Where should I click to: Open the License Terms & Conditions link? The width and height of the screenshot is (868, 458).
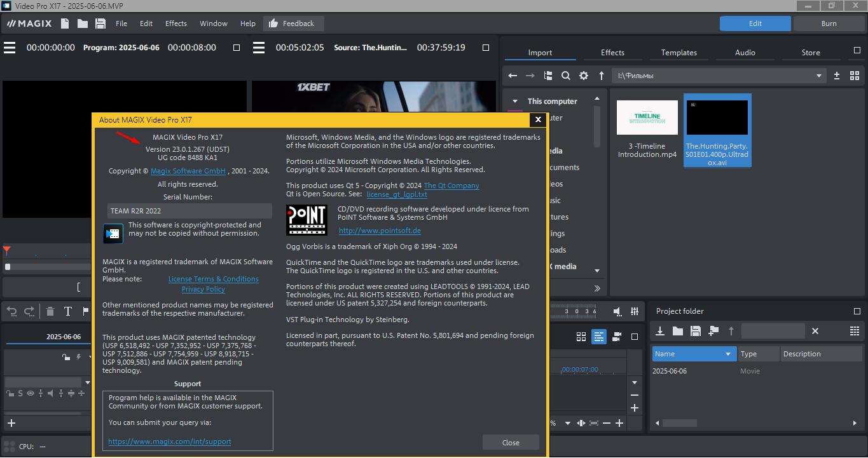click(213, 279)
